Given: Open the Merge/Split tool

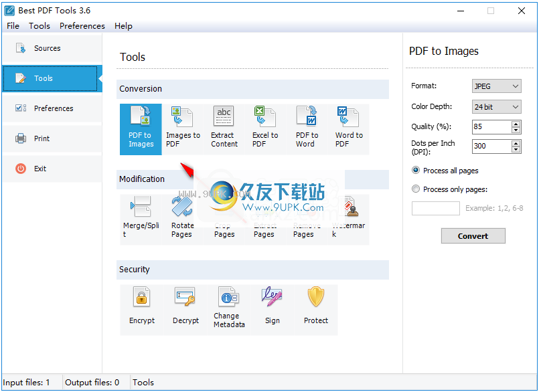Looking at the screenshot, I should pyautogui.click(x=141, y=219).
